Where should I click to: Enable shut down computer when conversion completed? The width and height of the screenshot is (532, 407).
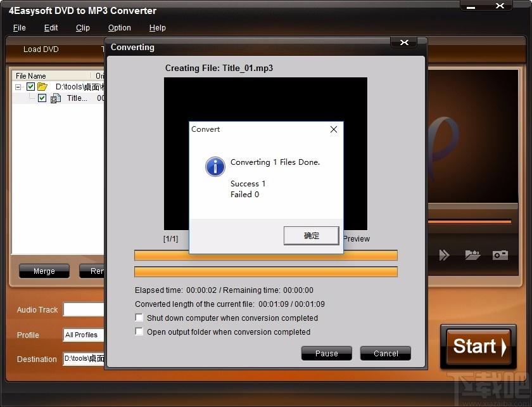point(139,318)
